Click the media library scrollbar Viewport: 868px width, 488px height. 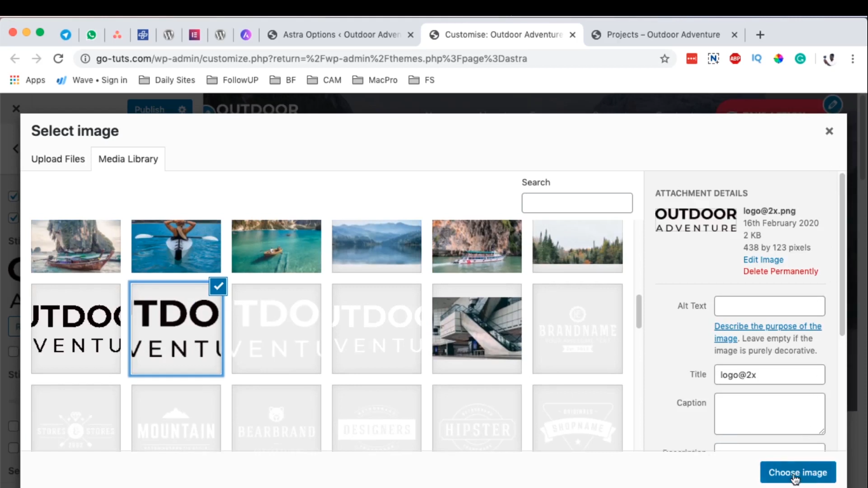pos(639,311)
